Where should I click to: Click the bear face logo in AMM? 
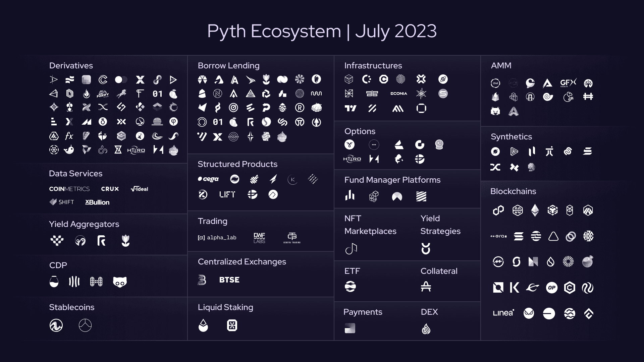tap(495, 111)
